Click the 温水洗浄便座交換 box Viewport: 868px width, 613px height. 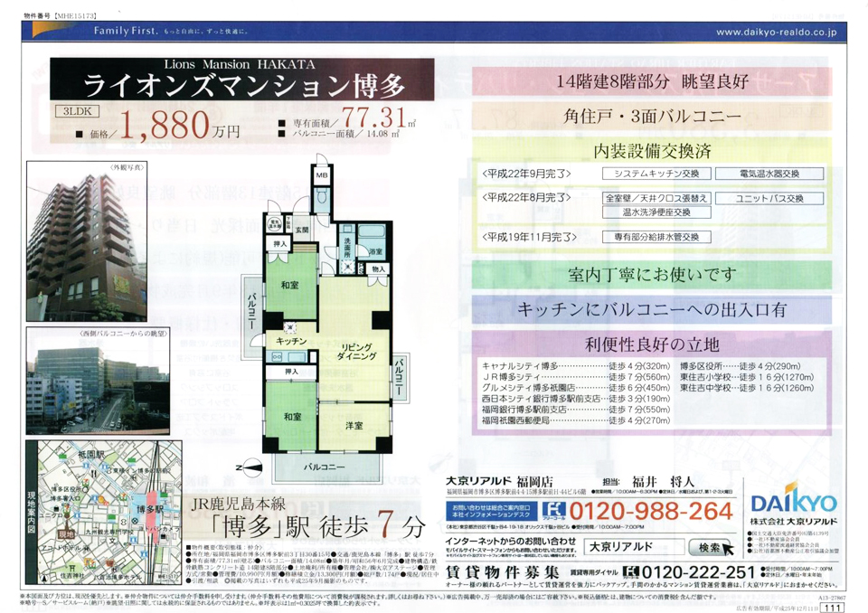[656, 212]
